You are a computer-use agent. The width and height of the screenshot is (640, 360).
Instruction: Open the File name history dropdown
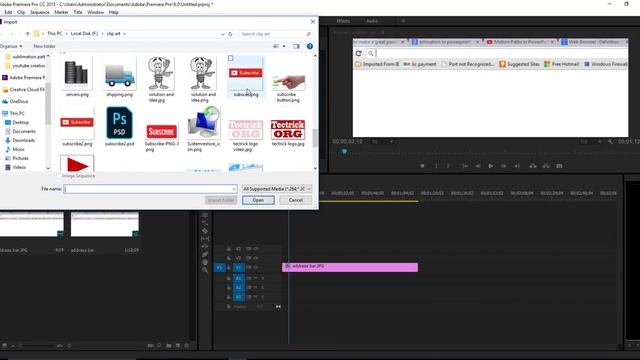pyautogui.click(x=234, y=189)
